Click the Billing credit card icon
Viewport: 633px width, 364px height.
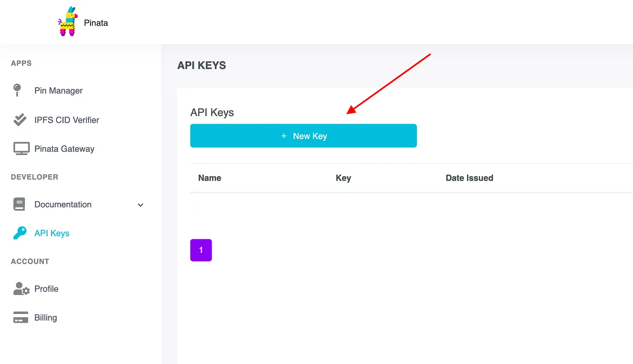coord(21,317)
